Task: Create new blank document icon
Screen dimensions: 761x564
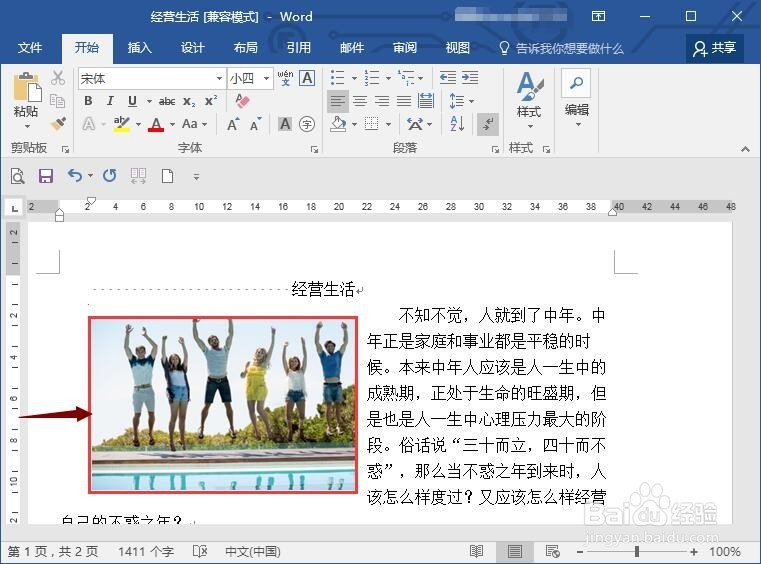Action: point(167,176)
